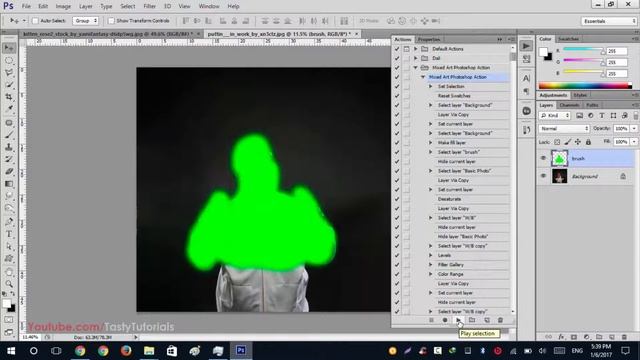Viewport: 640px width, 360px height.
Task: Open the Paragraph panel icon
Action: click(527, 91)
